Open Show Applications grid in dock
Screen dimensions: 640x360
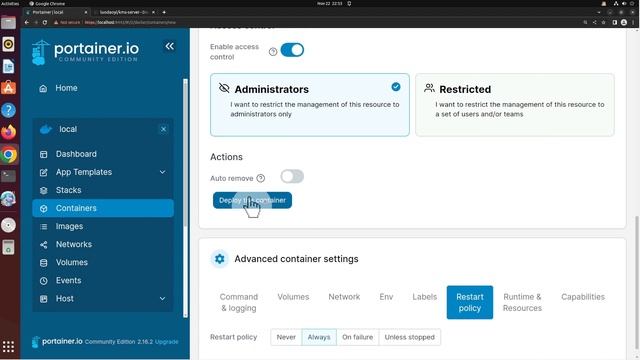coord(8,347)
